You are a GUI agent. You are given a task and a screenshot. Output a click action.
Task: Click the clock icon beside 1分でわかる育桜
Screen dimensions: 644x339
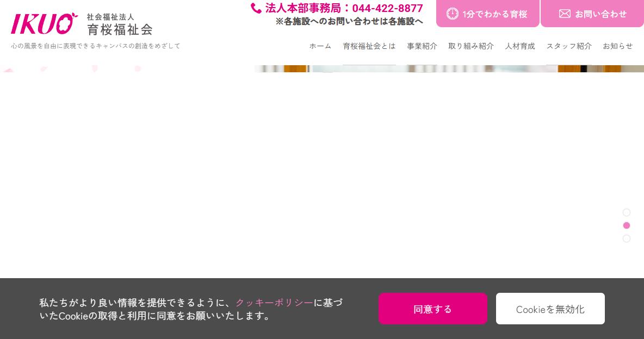452,14
